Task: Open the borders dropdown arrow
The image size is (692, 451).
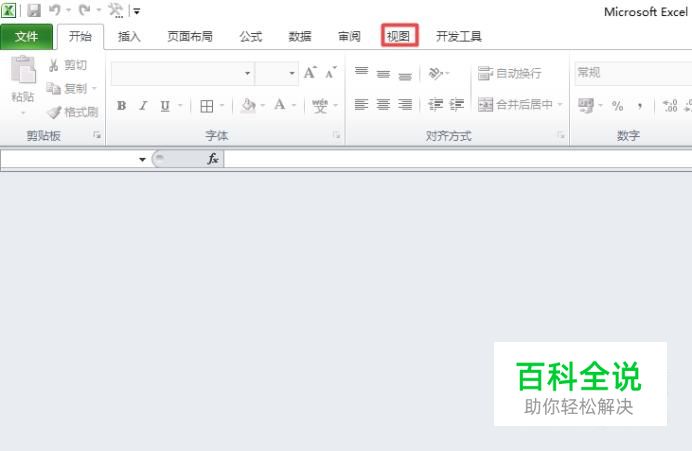Action: (x=222, y=106)
